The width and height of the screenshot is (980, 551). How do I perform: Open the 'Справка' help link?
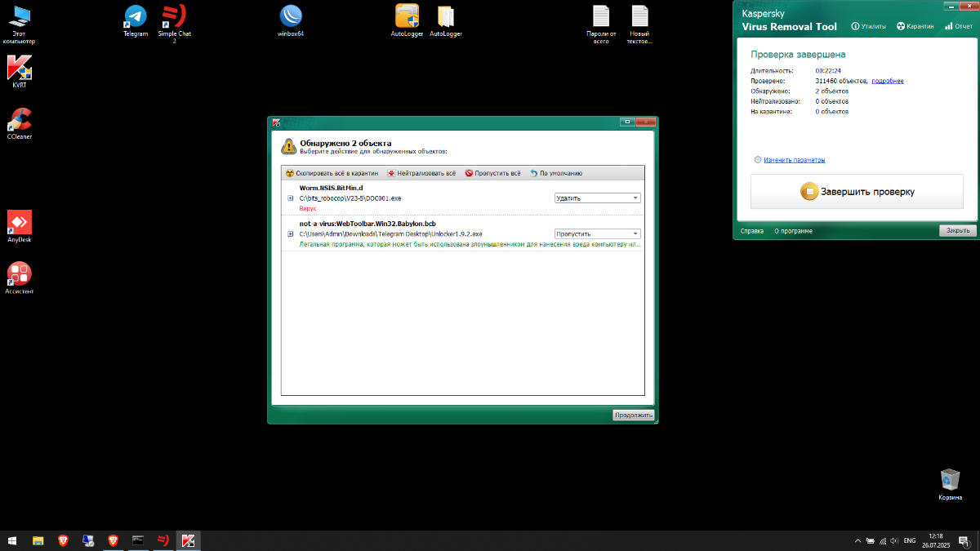pyautogui.click(x=752, y=231)
